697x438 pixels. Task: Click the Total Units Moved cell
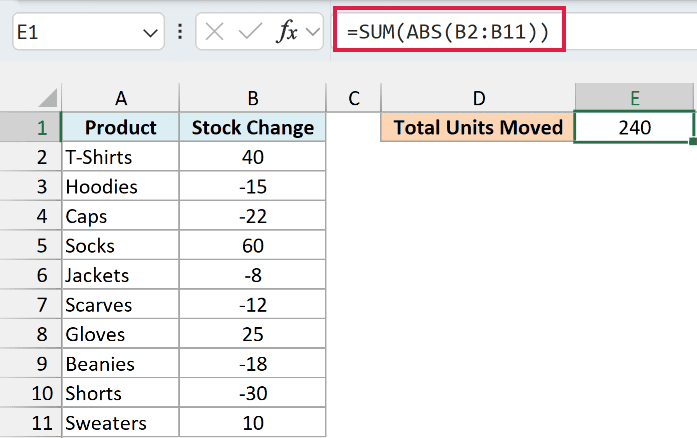pos(478,127)
